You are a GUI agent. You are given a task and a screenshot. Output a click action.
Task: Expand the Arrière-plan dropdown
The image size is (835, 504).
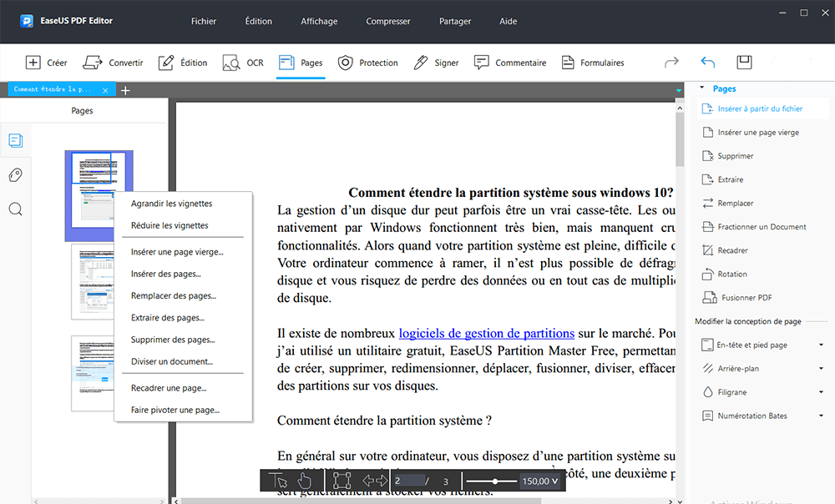[x=821, y=368]
